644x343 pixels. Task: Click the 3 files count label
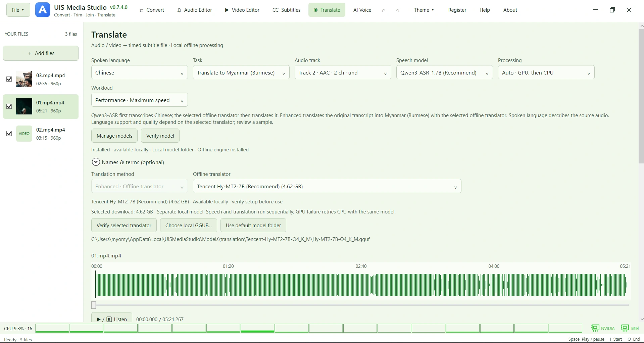[x=71, y=34]
